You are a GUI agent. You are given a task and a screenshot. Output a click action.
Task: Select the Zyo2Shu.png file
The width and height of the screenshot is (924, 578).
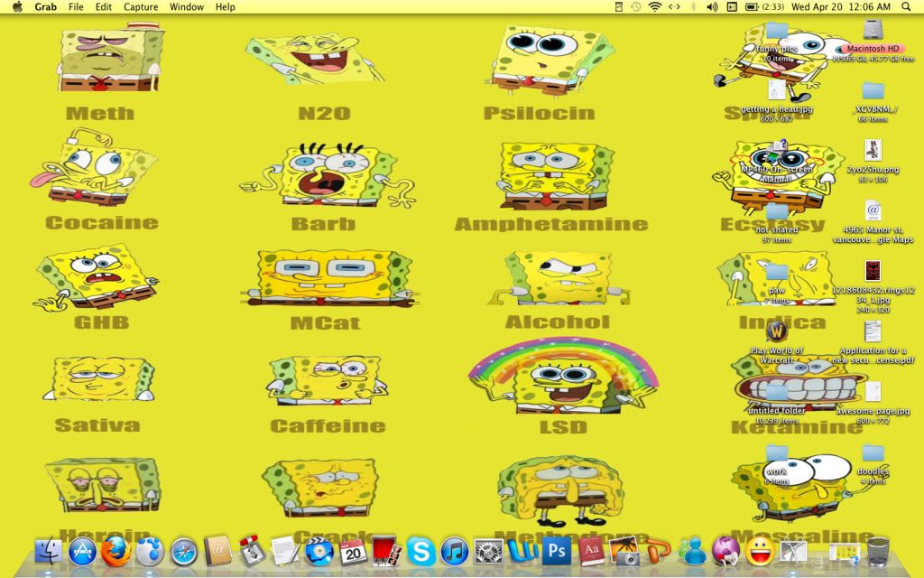(873, 151)
